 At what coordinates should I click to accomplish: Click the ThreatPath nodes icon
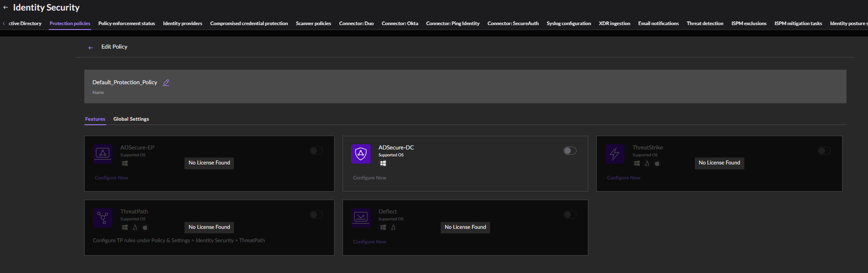tap(103, 218)
